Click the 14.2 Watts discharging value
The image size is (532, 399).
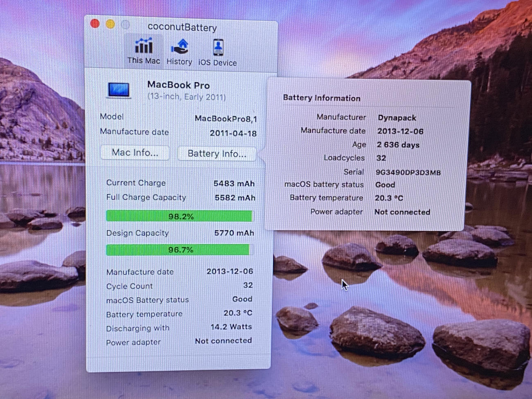[x=231, y=327]
